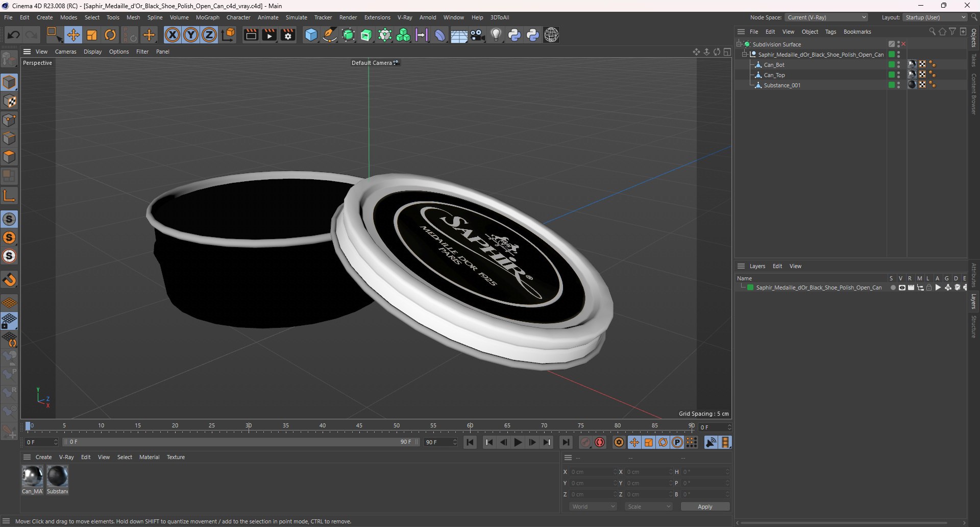The height and width of the screenshot is (527, 980).
Task: Open Bookmarks in Object Manager
Action: point(857,32)
